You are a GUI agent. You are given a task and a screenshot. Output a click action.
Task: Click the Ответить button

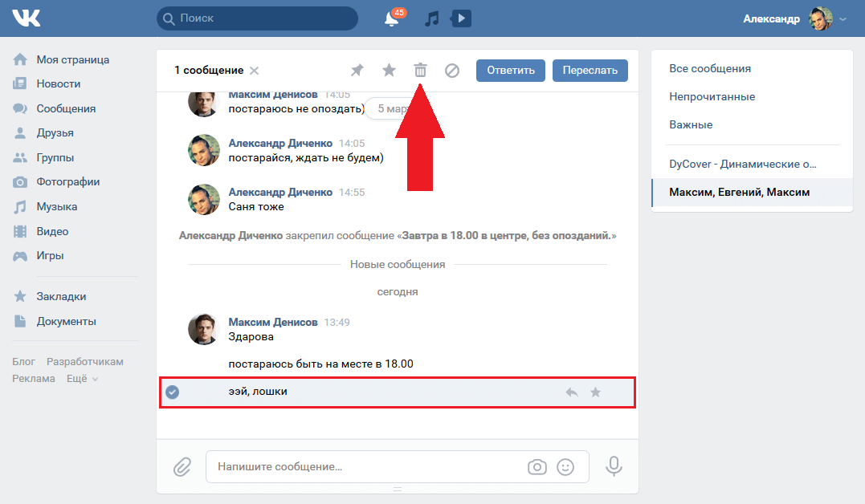coord(512,70)
